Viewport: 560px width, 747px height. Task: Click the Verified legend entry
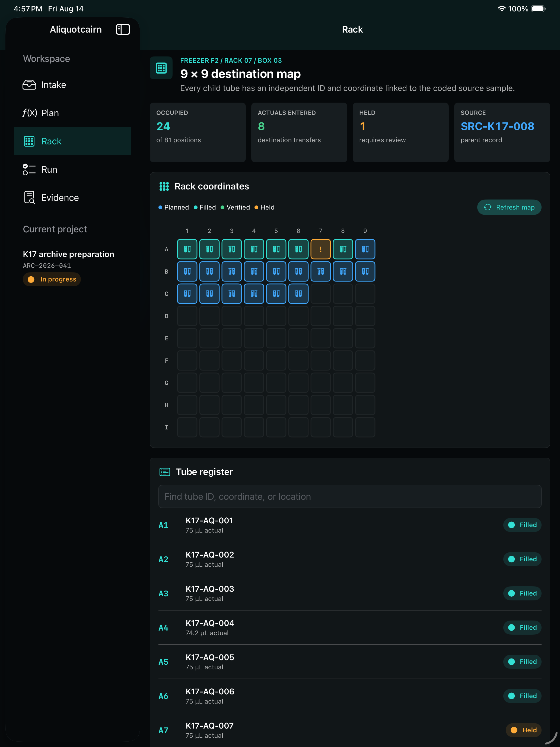coord(235,207)
